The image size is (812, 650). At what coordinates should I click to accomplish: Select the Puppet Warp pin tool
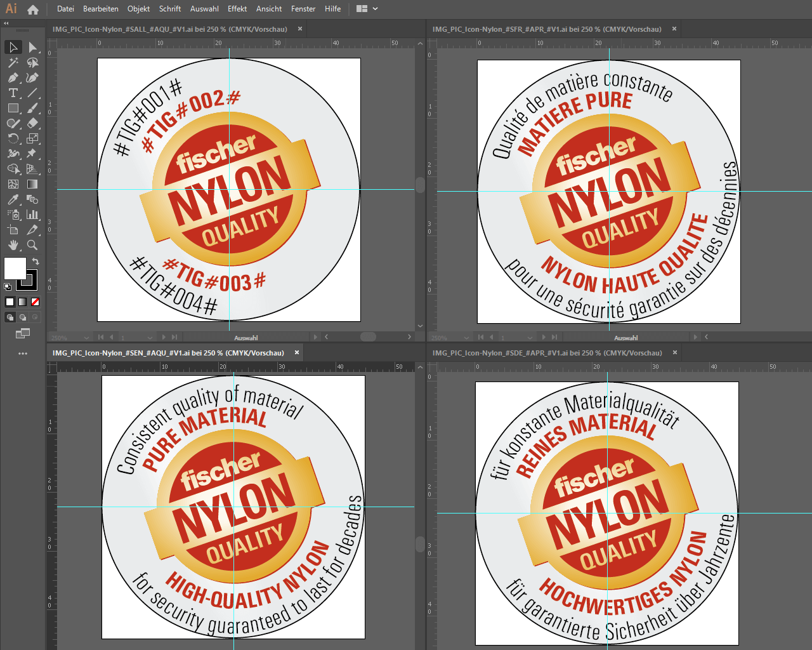pos(32,154)
